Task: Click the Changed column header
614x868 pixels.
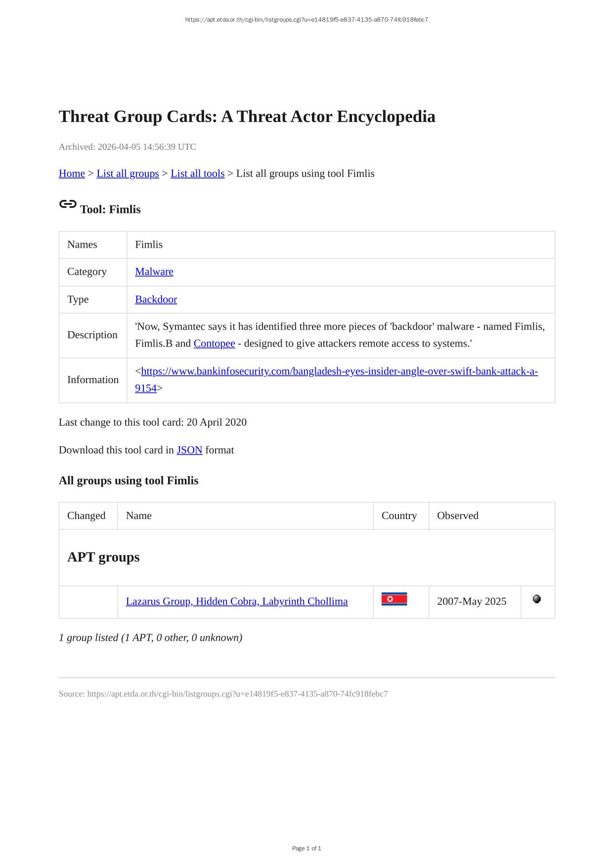Action: click(87, 516)
